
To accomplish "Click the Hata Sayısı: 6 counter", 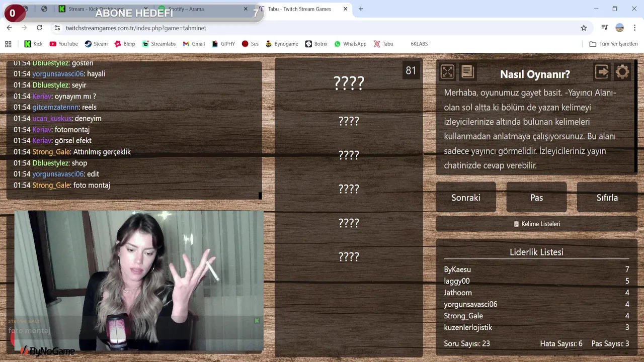I will coord(561,344).
